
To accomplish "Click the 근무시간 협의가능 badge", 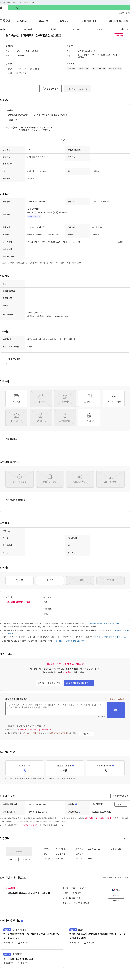I will click(34, 216).
